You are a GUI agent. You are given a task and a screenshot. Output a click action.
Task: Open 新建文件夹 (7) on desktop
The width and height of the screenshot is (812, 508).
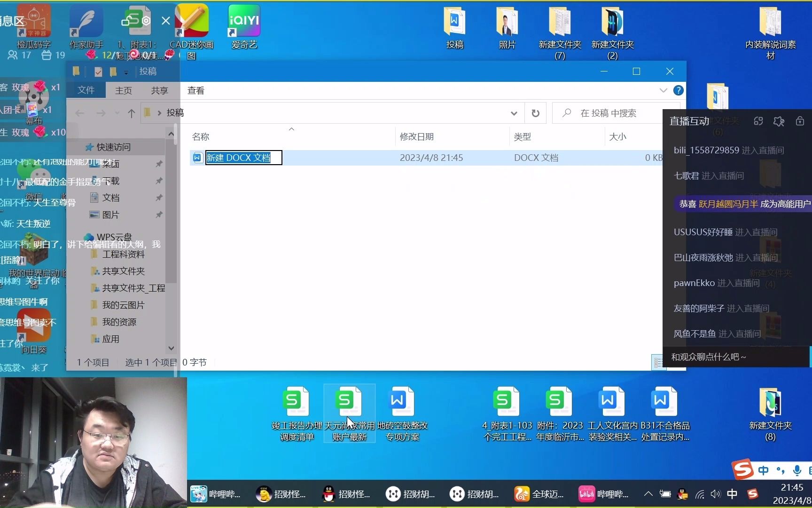point(559,33)
